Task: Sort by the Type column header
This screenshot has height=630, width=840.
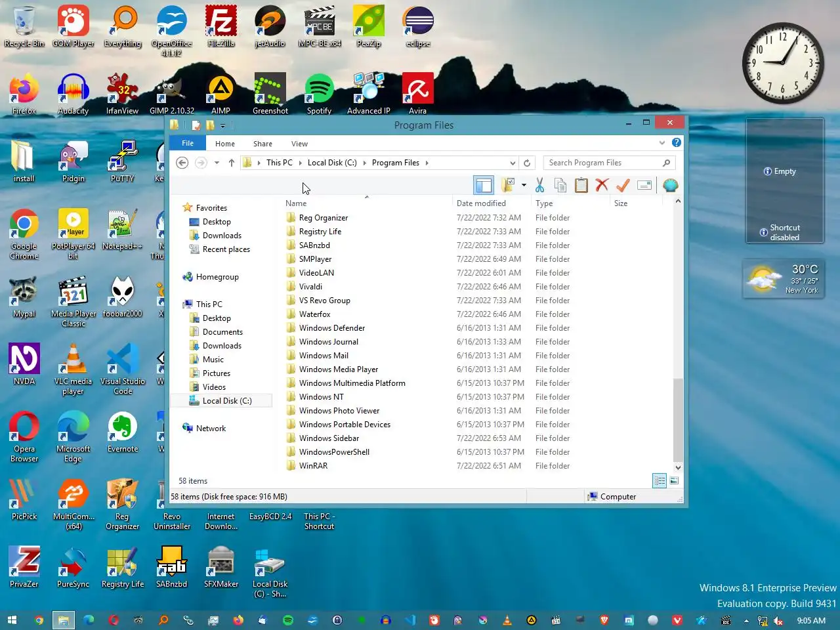Action: pyautogui.click(x=544, y=203)
